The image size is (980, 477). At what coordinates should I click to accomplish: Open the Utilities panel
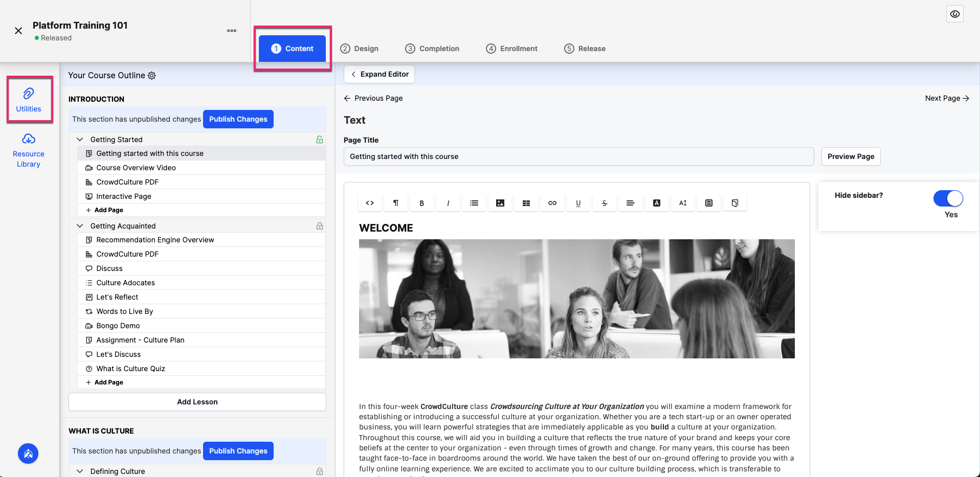point(29,100)
